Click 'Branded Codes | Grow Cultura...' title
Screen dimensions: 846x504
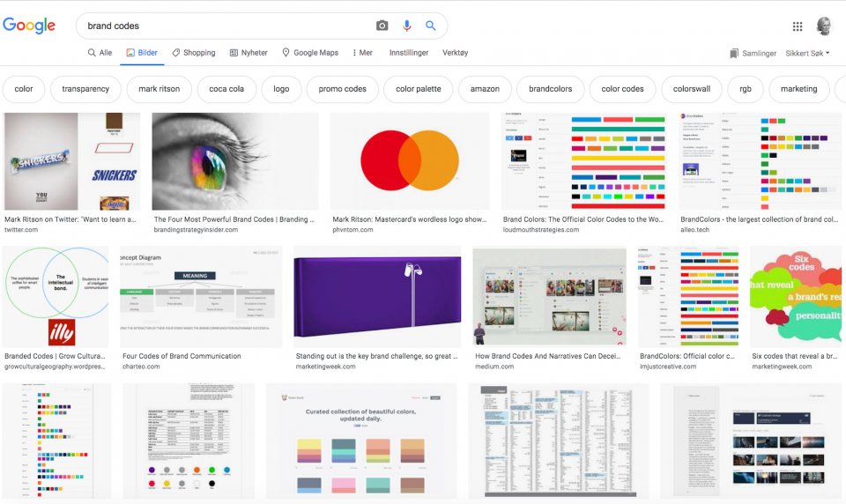point(55,356)
